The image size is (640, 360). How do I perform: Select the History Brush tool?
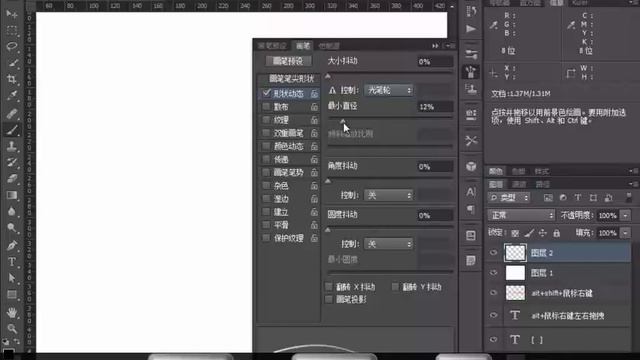pos(12,162)
